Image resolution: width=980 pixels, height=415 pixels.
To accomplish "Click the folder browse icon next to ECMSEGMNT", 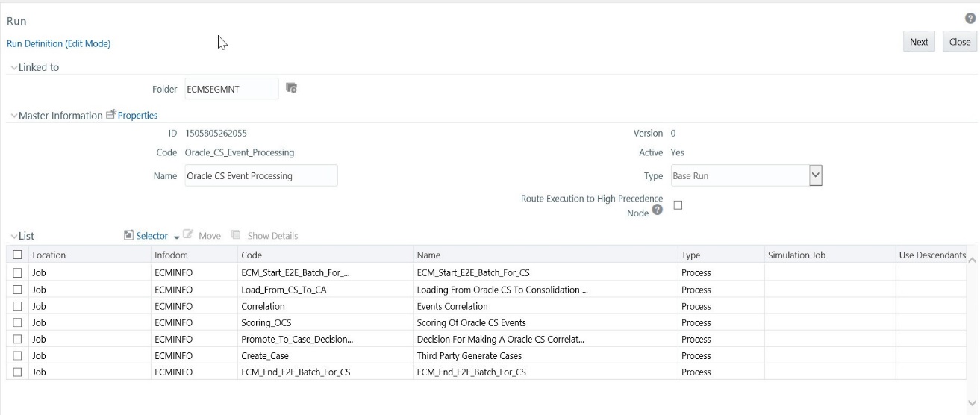I will (292, 89).
